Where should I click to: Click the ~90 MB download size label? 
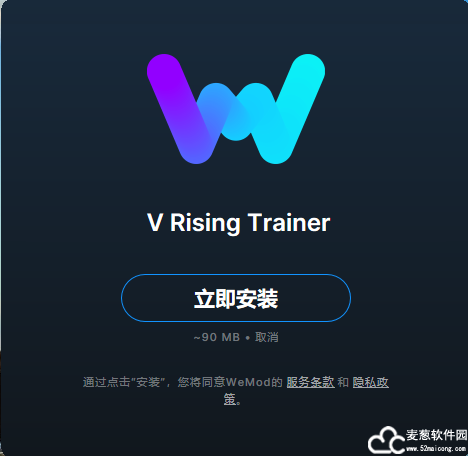click(217, 337)
